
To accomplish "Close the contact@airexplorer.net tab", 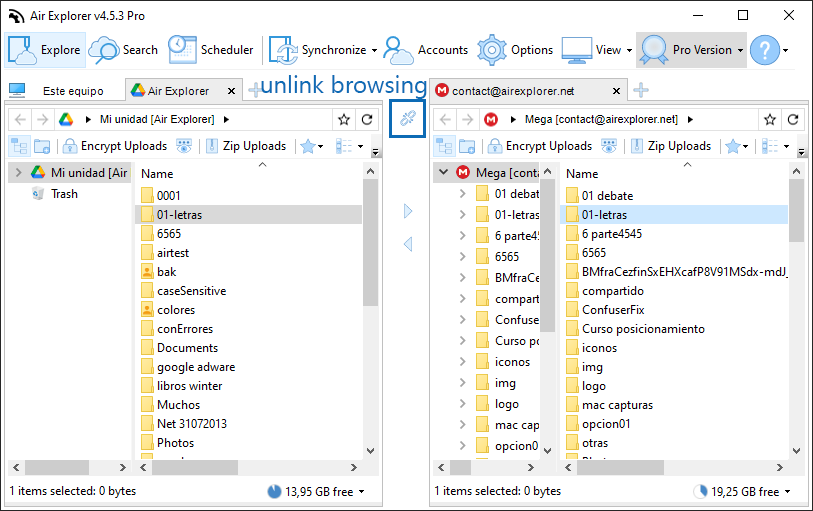I will pos(616,91).
